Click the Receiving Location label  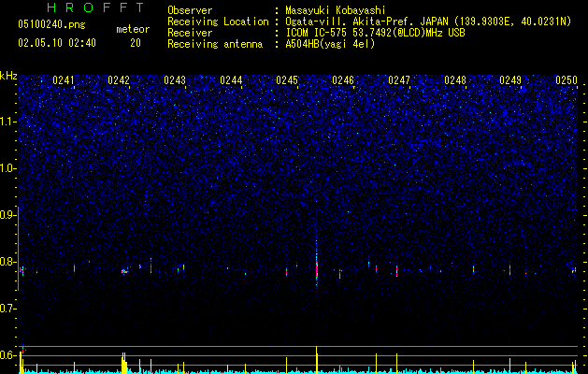click(x=218, y=22)
